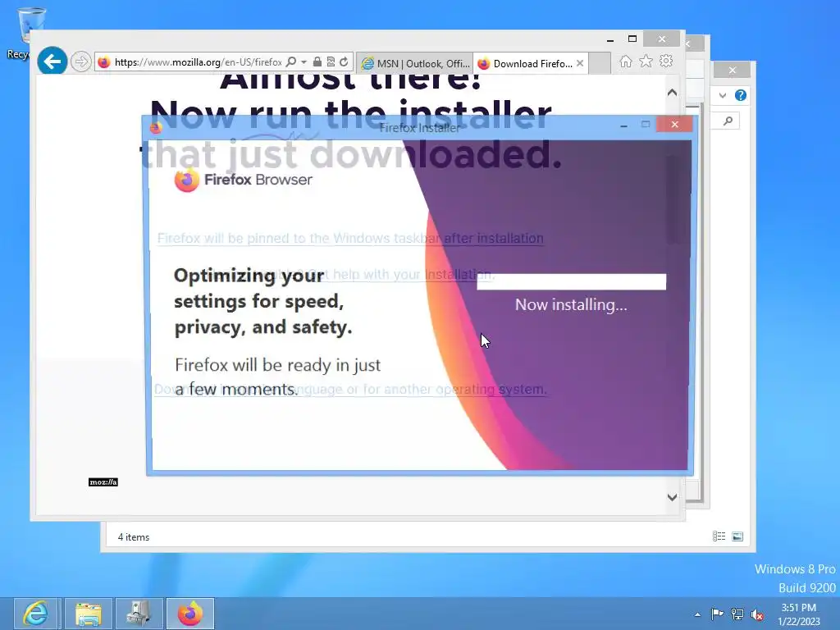Open a new blank tab in Internet Explorer
The image size is (840, 630).
[x=600, y=63]
